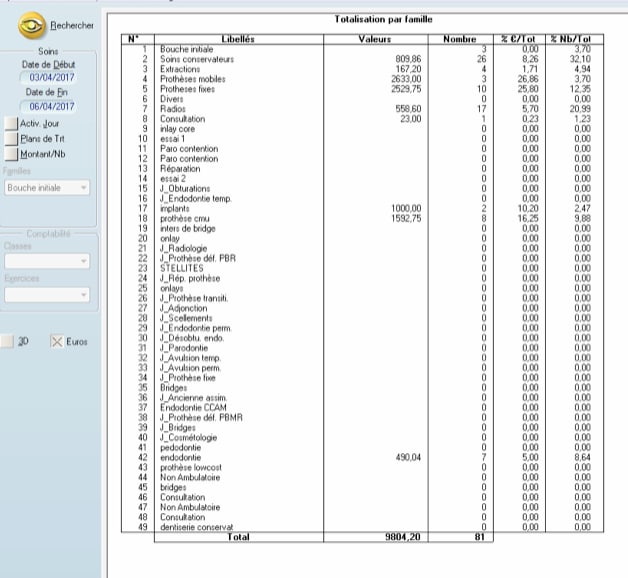
Task: Uncheck the Euros checkbox
Action: click(57, 342)
